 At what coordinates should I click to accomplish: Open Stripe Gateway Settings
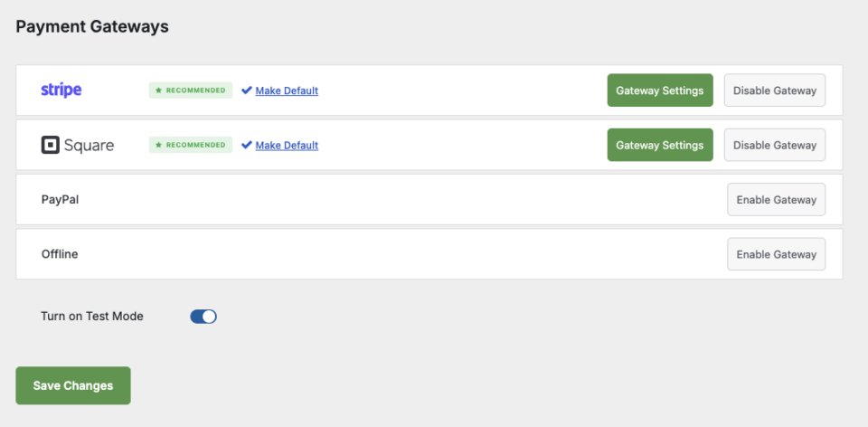(660, 90)
